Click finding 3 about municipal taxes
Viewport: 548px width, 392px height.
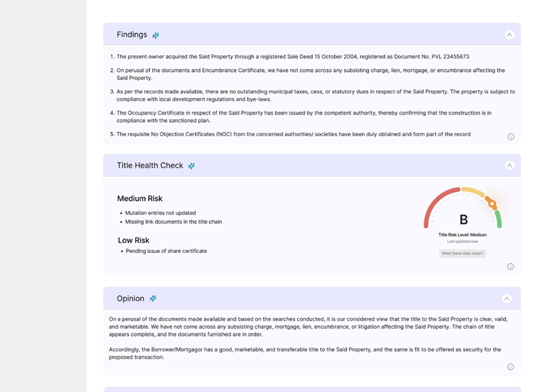click(316, 95)
